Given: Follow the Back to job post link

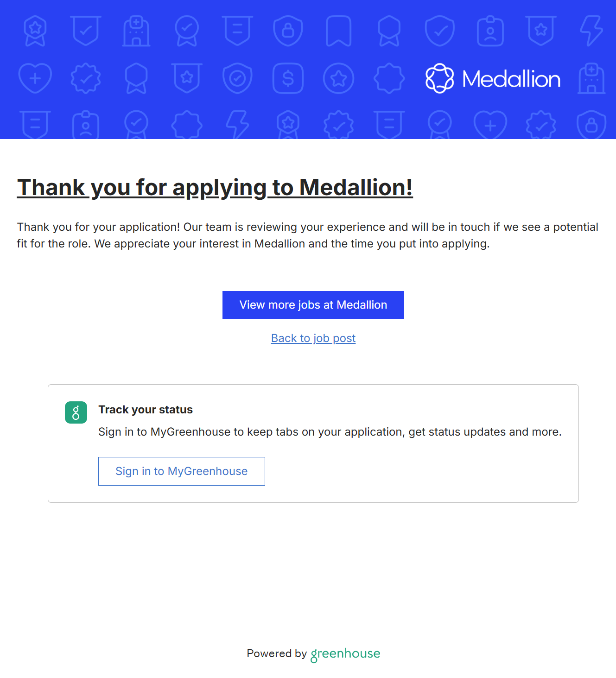Looking at the screenshot, I should 313,338.
